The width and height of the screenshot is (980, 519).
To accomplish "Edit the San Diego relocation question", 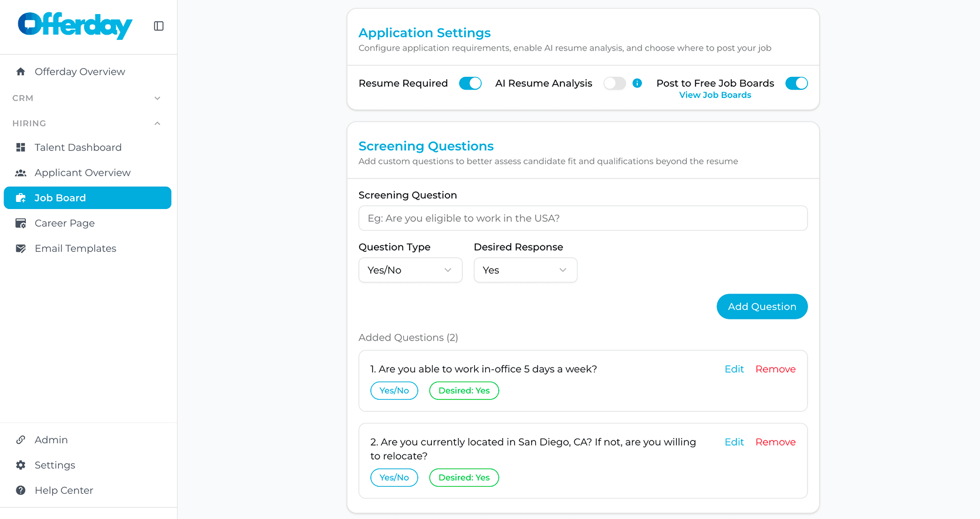I will coord(734,442).
